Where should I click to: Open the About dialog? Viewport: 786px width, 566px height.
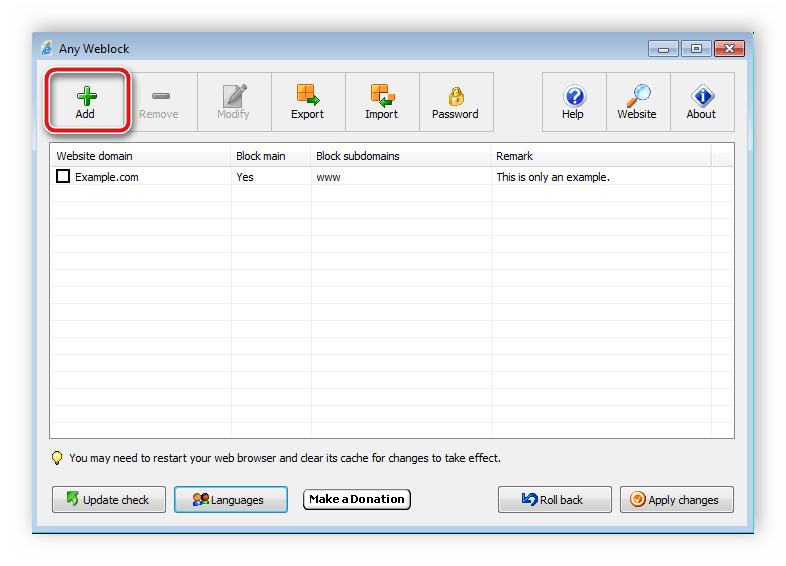(x=702, y=102)
